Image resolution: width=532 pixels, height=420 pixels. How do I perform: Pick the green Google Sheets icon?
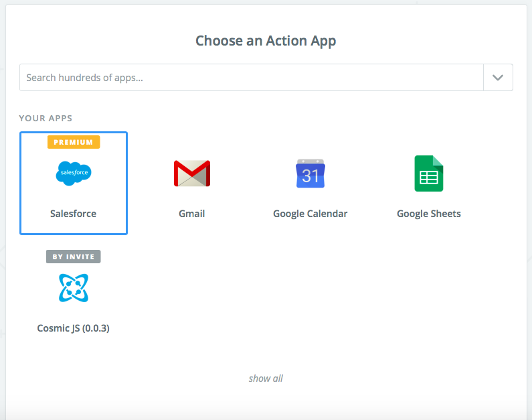click(x=428, y=173)
